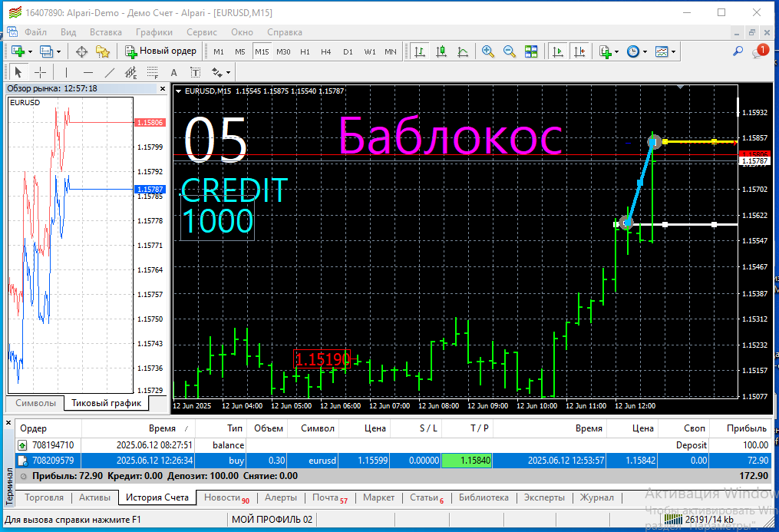Switch chart to candlesticks view
This screenshot has width=779, height=532.
[x=441, y=51]
